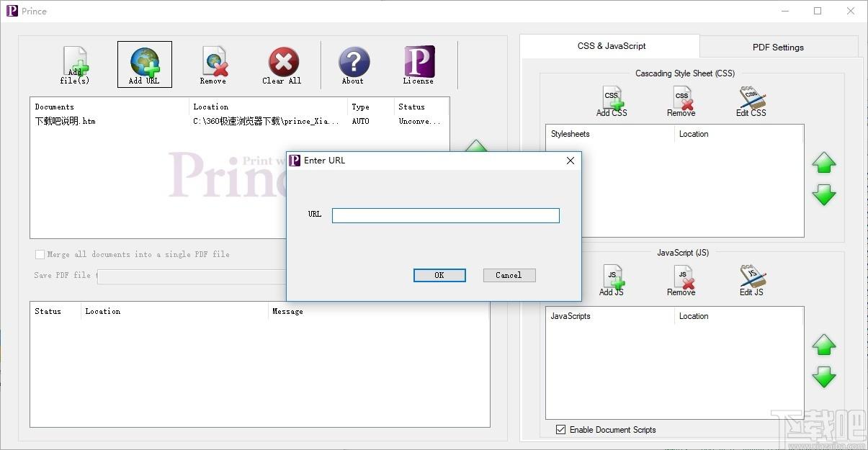868x450 pixels.
Task: Click the document's location path cell
Action: coord(266,122)
